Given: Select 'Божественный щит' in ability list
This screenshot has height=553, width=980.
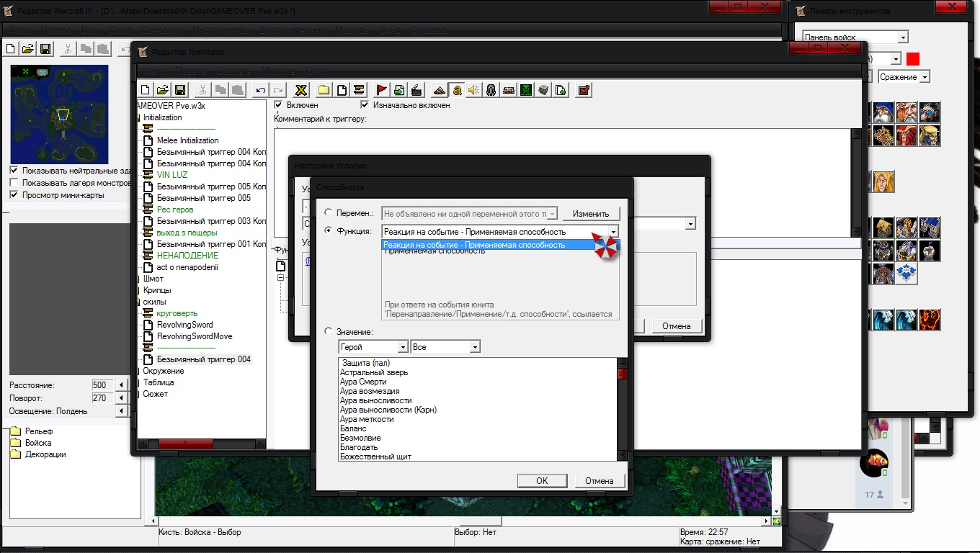Looking at the screenshot, I should pos(376,457).
